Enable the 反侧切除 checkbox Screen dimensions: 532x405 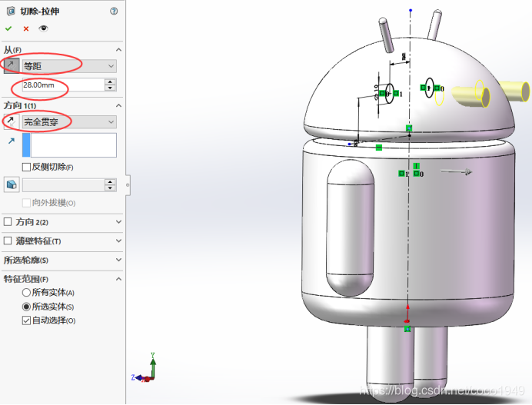click(26, 168)
